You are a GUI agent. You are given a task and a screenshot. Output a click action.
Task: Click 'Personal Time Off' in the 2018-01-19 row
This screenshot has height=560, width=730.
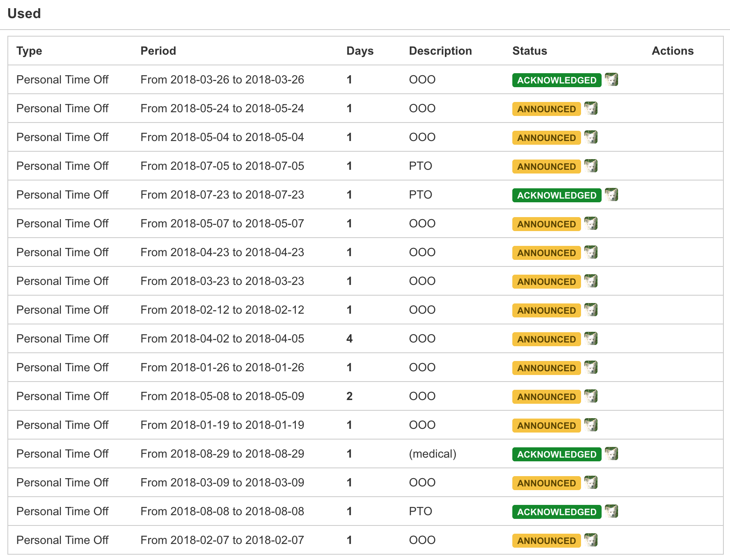63,425
